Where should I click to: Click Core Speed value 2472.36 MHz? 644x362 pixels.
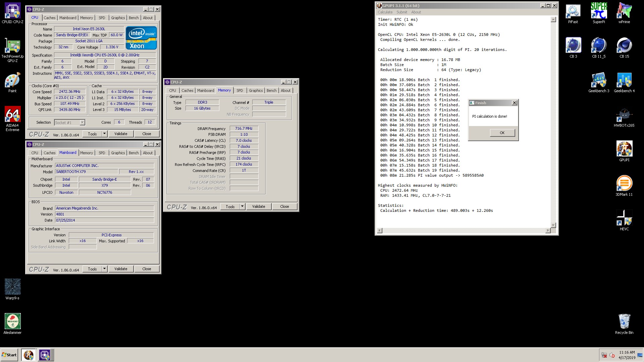point(70,92)
